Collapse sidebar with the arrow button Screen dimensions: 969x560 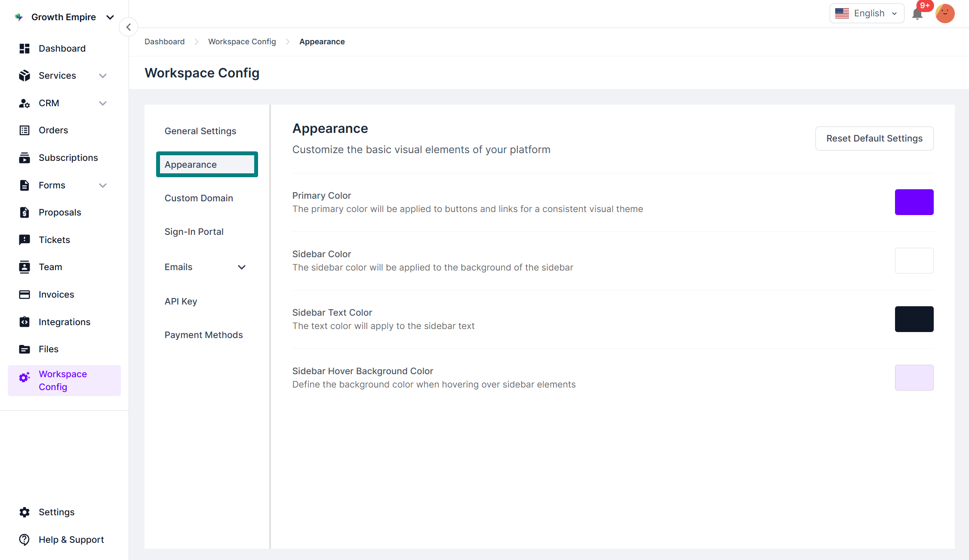128,27
